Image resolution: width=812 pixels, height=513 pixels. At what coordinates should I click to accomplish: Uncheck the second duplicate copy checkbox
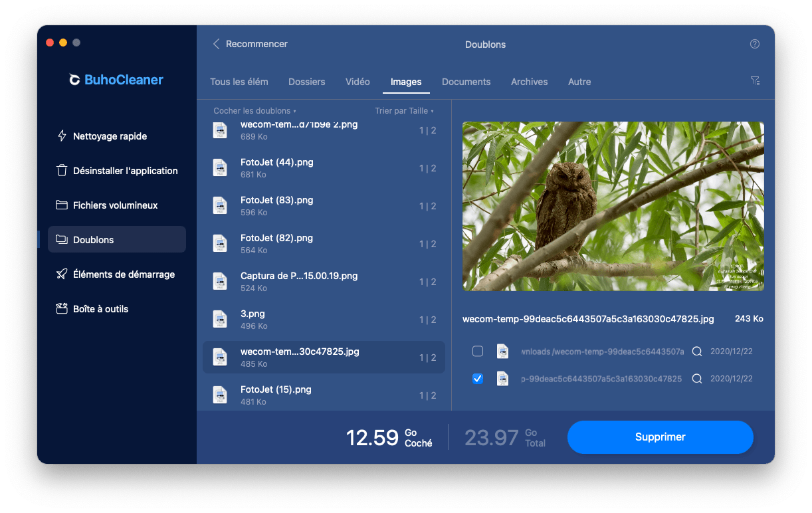click(x=477, y=379)
